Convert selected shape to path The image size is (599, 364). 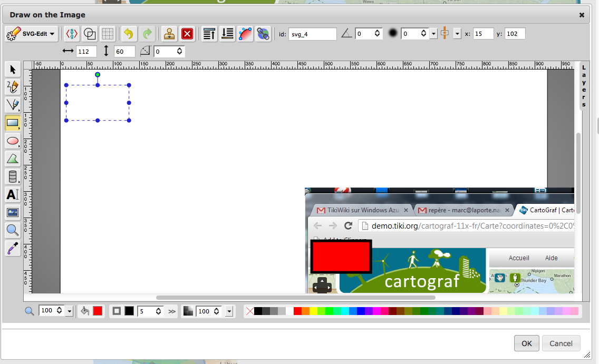click(x=245, y=34)
